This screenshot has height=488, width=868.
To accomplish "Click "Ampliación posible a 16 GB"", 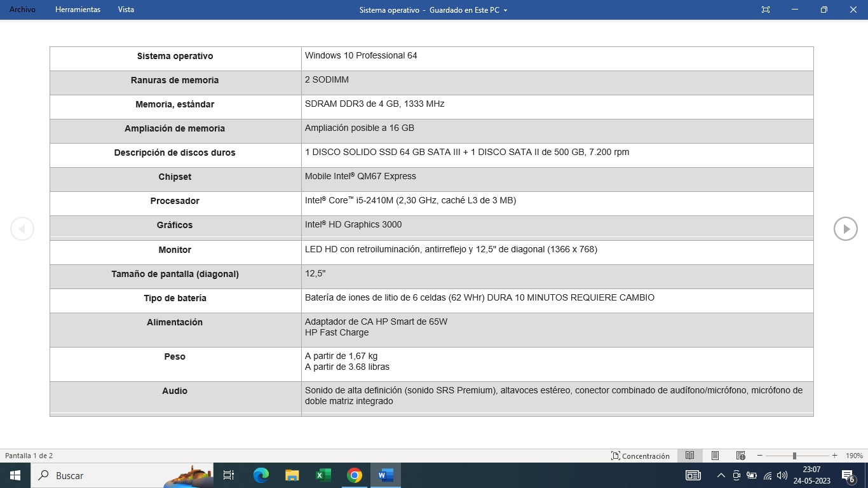I will pos(359,128).
